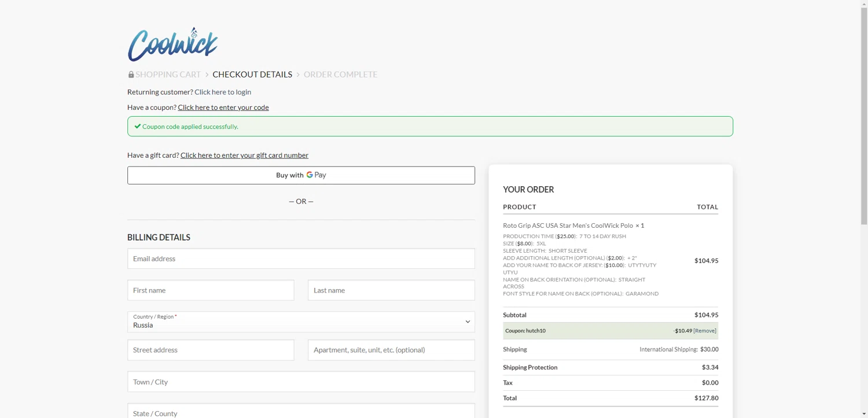Viewport: 868px width, 418px height.
Task: Focus the Apartment, suite, unit field
Action: (x=391, y=350)
